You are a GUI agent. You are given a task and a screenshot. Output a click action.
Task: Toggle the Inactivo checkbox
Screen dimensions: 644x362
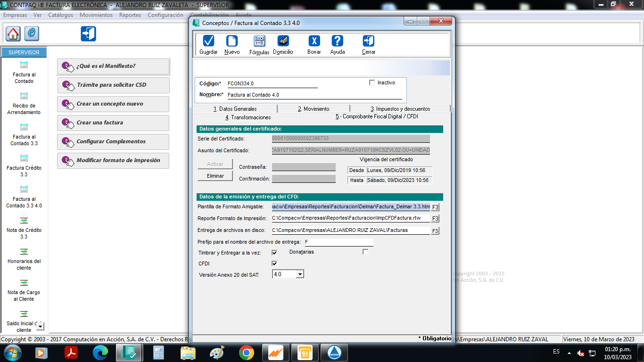tap(372, 82)
